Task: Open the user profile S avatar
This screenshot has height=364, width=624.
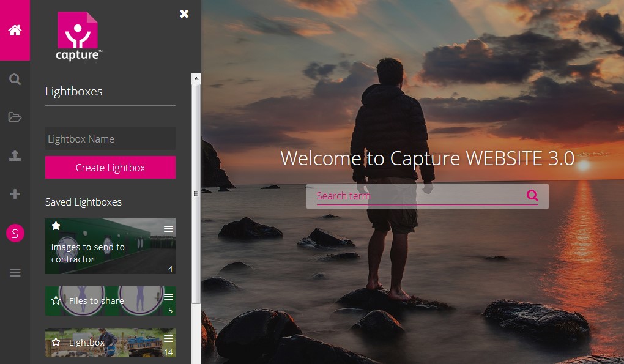Action: coord(15,233)
